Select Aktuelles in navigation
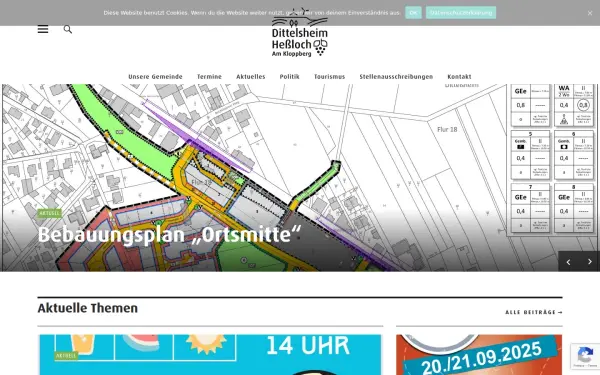 tap(251, 77)
